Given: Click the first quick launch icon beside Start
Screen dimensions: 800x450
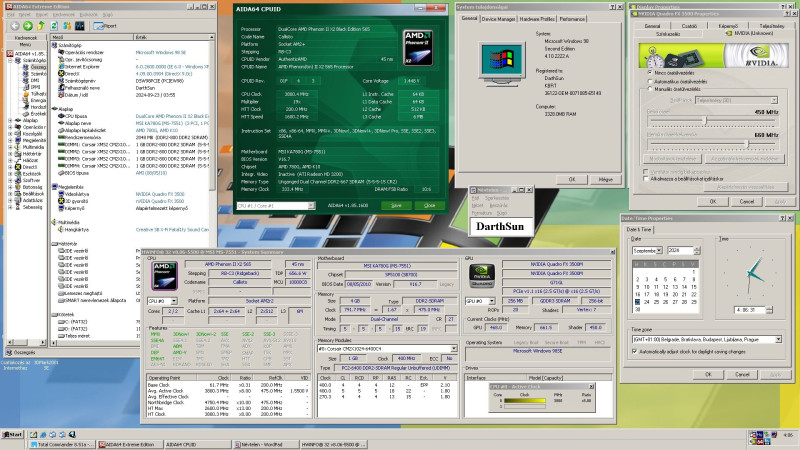Looking at the screenshot, I should pos(33,435).
